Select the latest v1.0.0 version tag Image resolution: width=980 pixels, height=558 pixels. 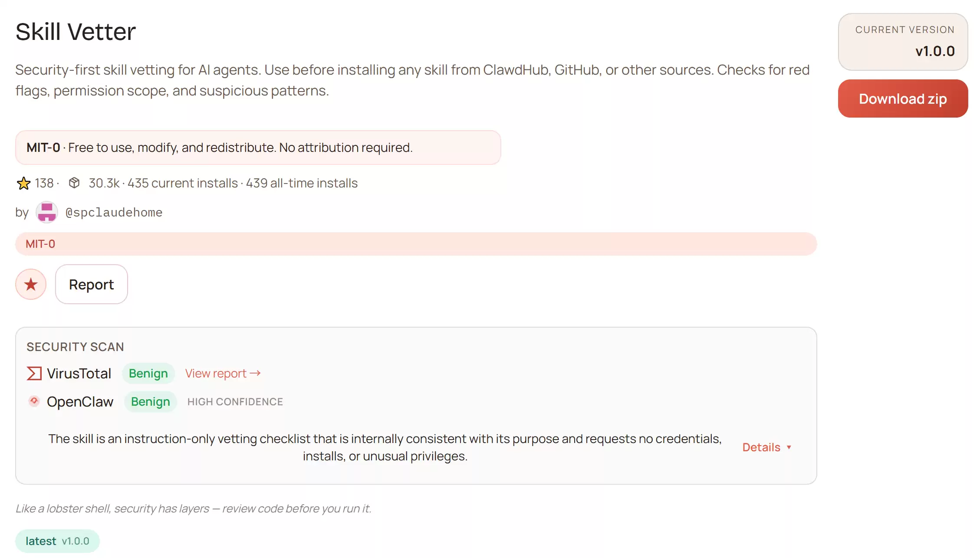click(x=57, y=541)
